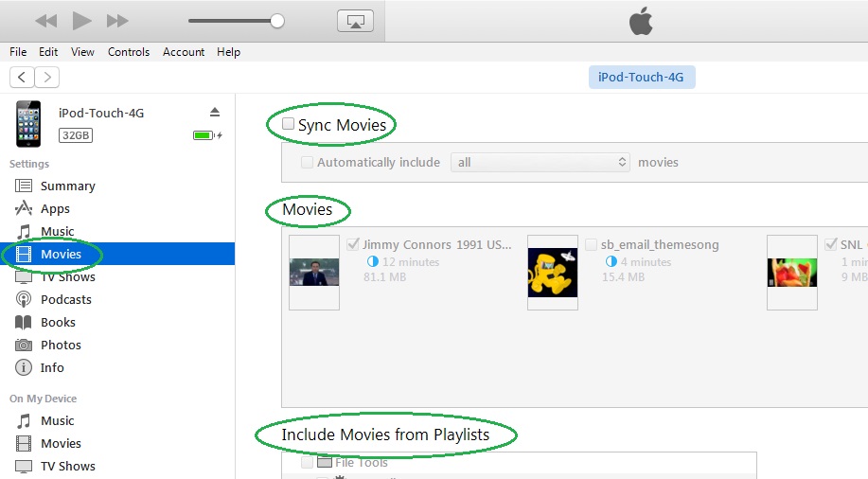Viewport: 868px width, 479px height.
Task: Click the SNL movie thumbnail
Action: pos(791,272)
